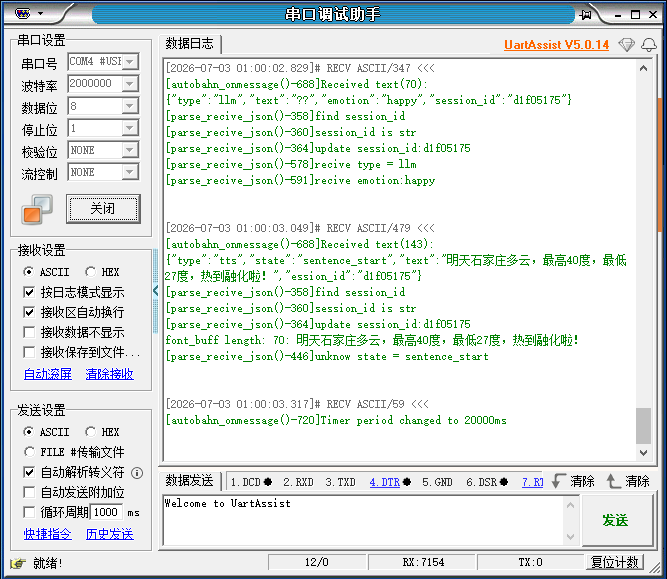This screenshot has width=667, height=579.
Task: Click the send text box with Welcome to UartAssist
Action: click(x=364, y=520)
